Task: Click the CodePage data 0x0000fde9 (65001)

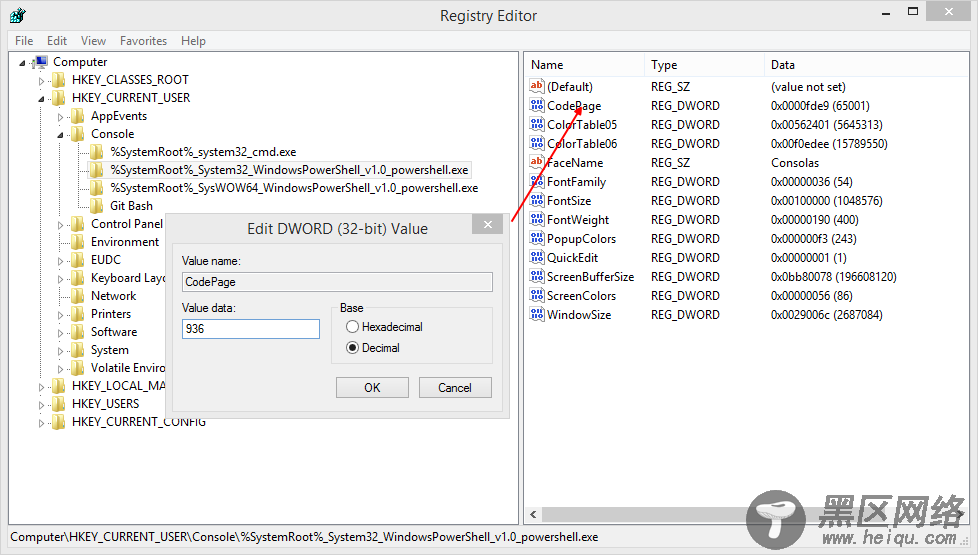Action: (820, 105)
